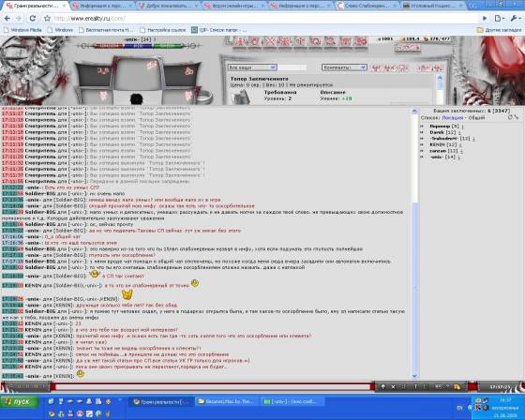
Task: Click the red send button after chat toolbar
Action: click(x=472, y=387)
